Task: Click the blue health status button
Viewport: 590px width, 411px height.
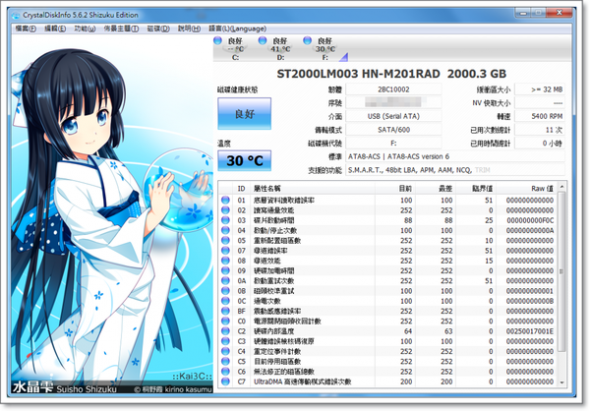Action: (244, 114)
